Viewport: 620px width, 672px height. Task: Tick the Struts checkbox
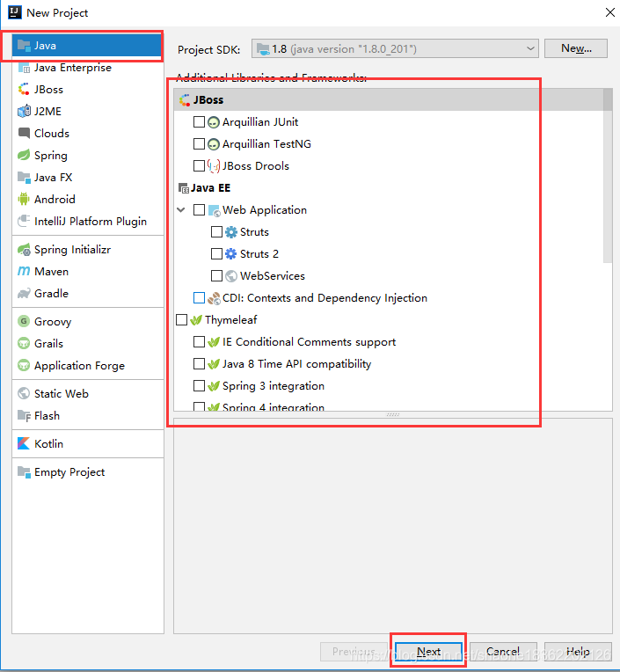pos(216,232)
